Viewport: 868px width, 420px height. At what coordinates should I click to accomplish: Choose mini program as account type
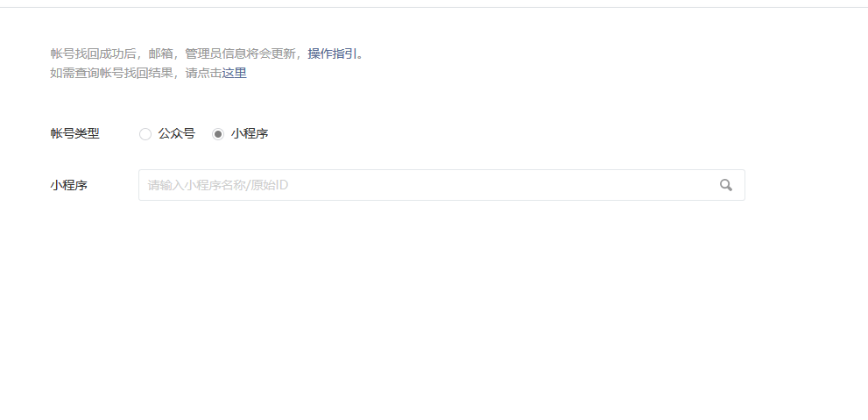218,134
